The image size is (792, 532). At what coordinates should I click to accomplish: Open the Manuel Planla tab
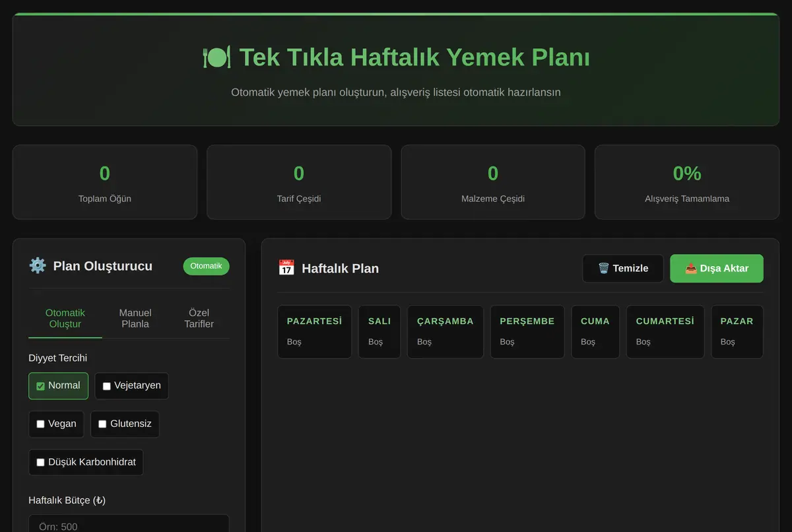click(135, 318)
